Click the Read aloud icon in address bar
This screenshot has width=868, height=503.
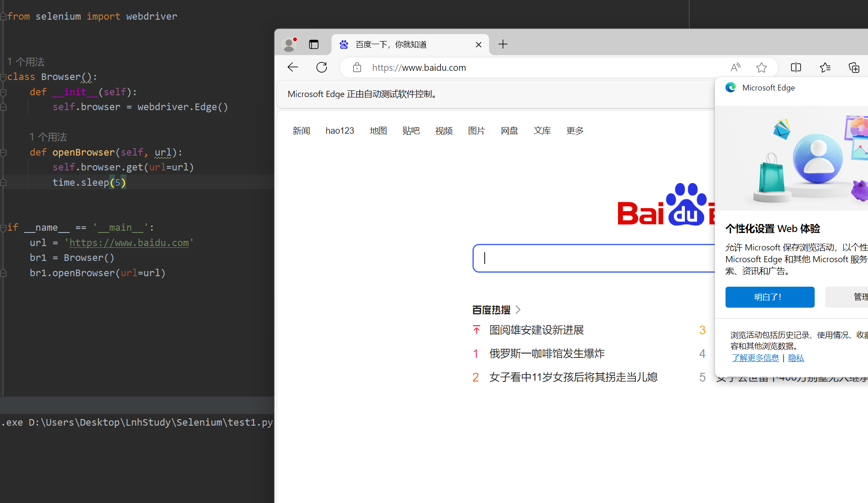736,67
